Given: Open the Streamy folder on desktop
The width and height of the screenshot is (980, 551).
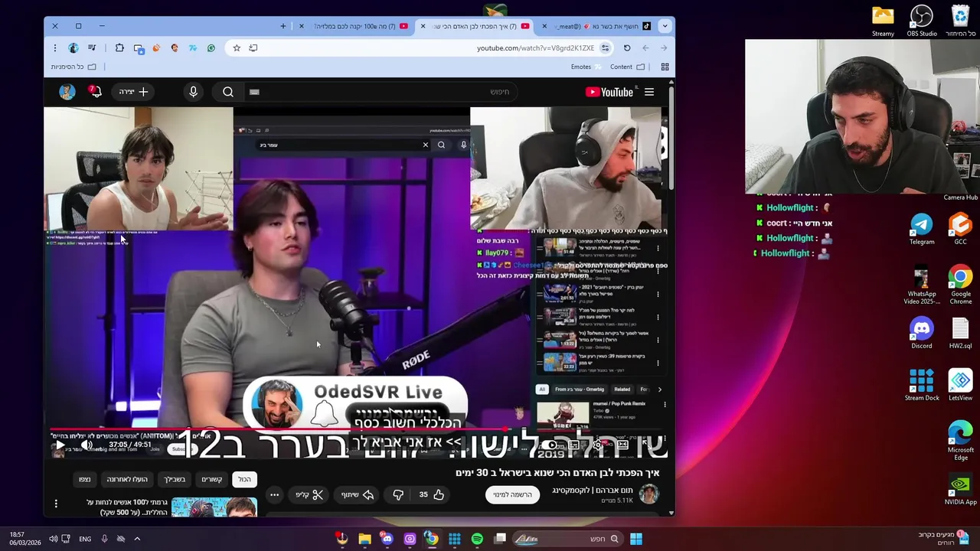Looking at the screenshot, I should [x=883, y=21].
